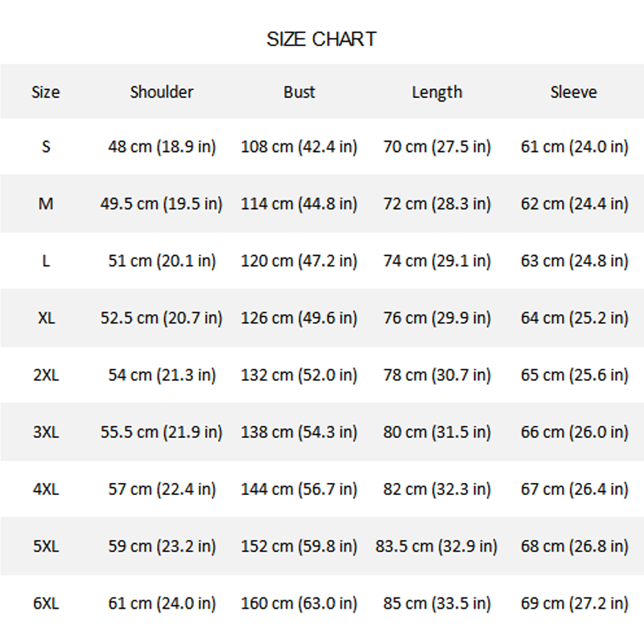Screen dimensions: 644x644
Task: Click the 132 cm bust measurement
Action: point(299,375)
